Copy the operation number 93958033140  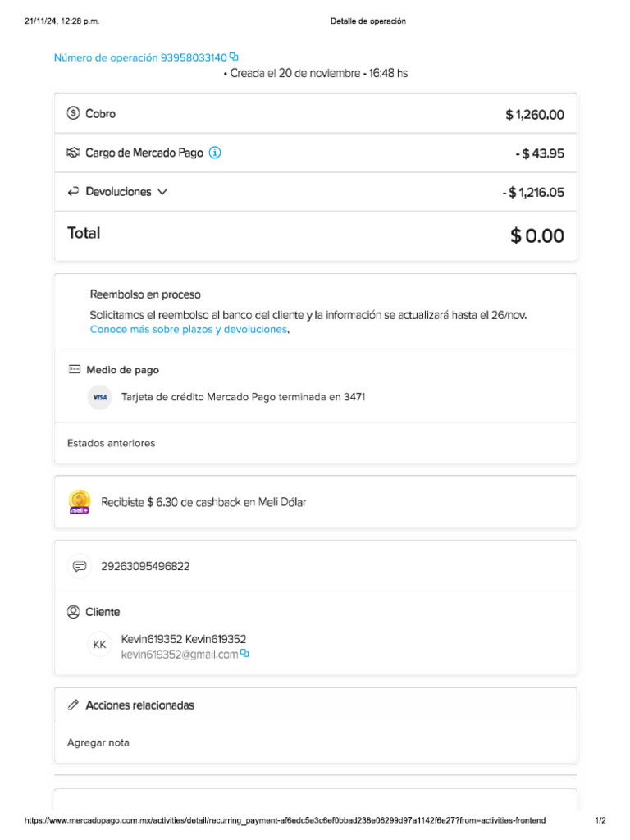(234, 57)
